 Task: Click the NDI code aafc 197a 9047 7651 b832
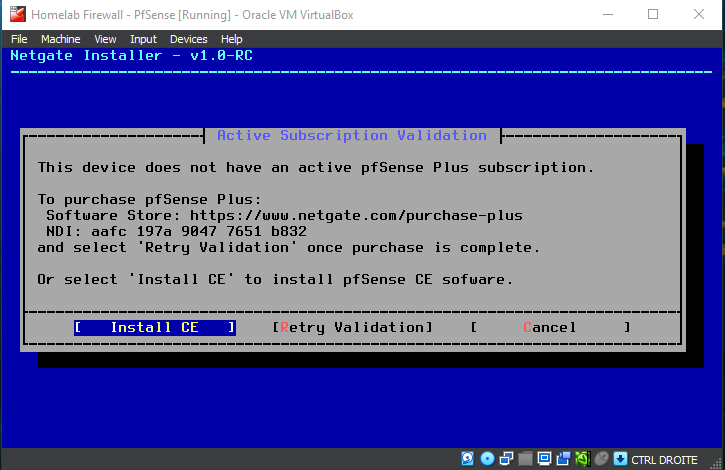(x=198, y=231)
